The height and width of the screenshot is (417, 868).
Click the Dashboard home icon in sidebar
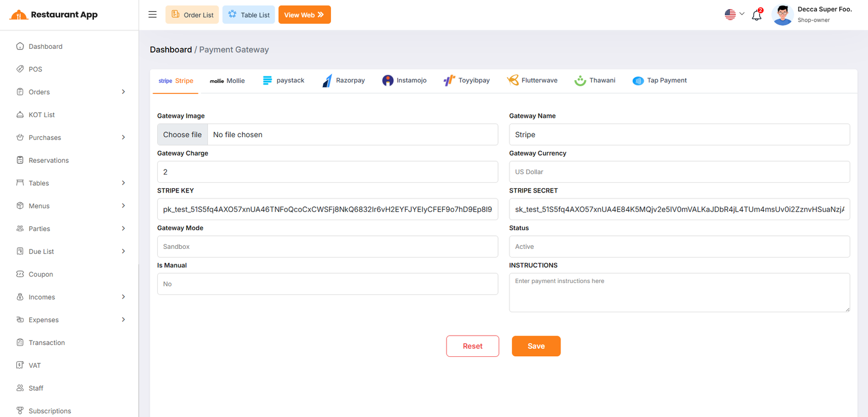point(20,47)
